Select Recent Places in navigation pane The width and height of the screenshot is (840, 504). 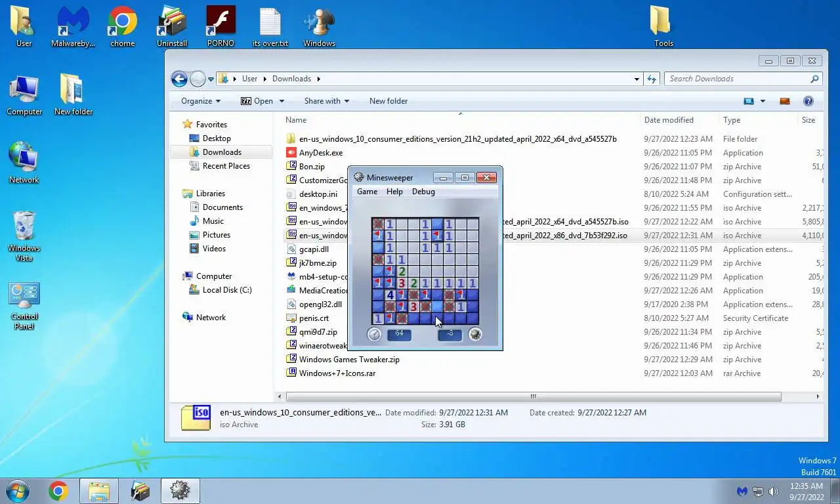coord(226,166)
